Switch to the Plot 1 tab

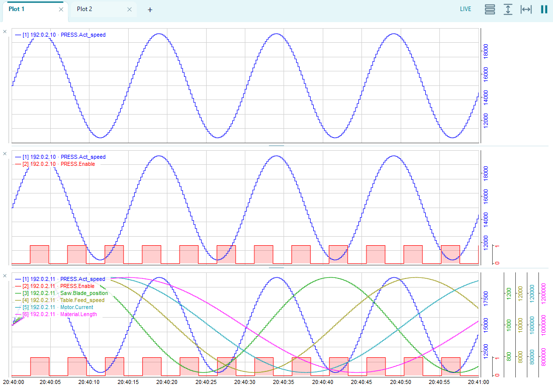[16, 9]
